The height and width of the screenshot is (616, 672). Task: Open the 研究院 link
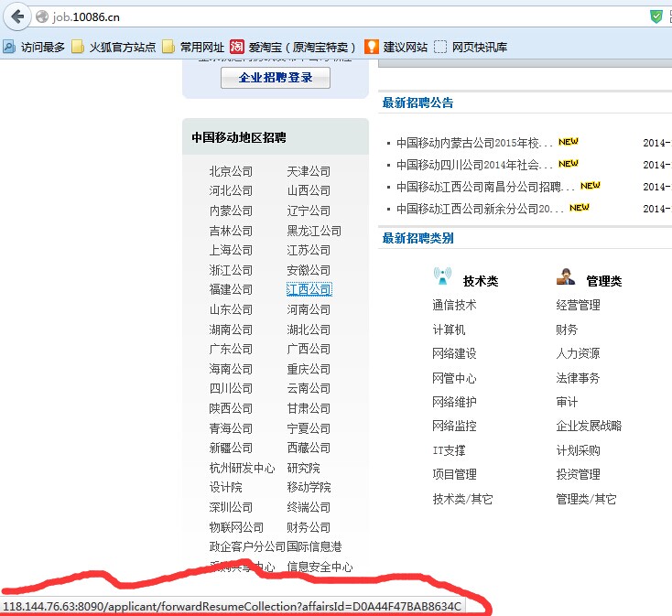coord(303,469)
